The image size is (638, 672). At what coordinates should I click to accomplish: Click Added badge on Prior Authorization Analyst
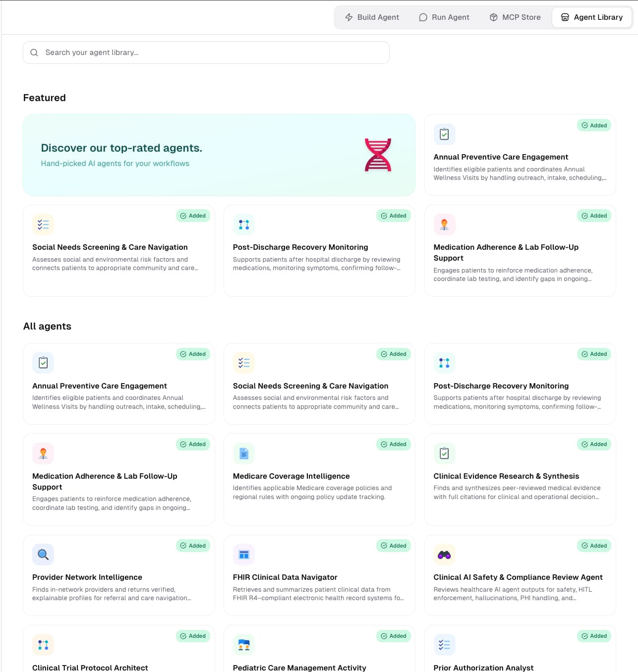pos(594,636)
